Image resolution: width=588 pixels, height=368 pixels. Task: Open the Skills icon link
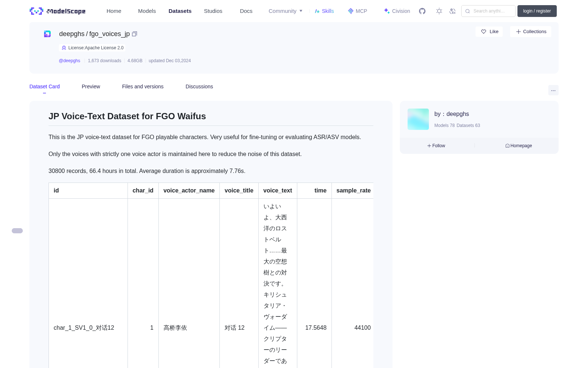[317, 11]
